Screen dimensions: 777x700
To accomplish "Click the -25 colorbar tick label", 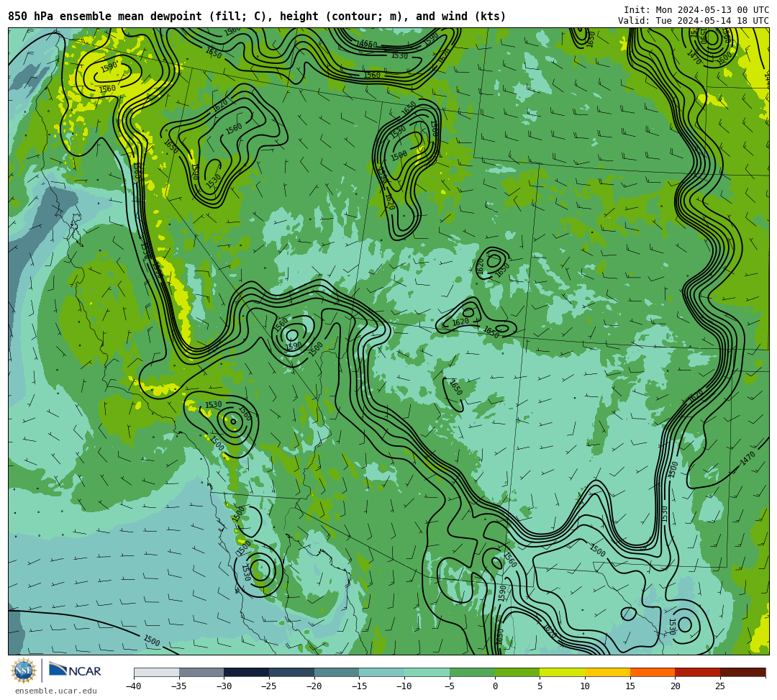I will pos(269,686).
